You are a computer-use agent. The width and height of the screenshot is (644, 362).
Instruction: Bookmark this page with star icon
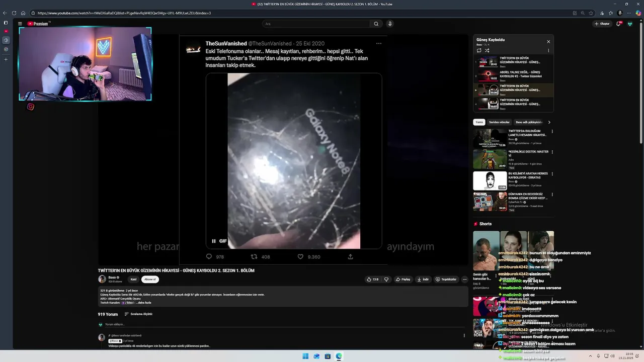[x=591, y=13]
